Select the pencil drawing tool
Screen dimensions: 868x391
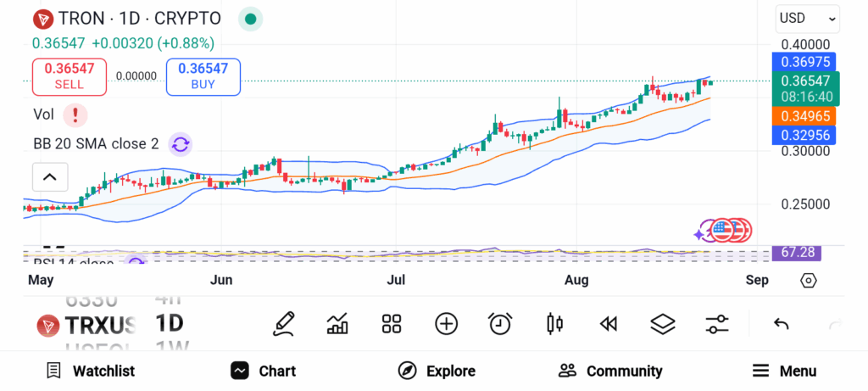click(x=284, y=323)
